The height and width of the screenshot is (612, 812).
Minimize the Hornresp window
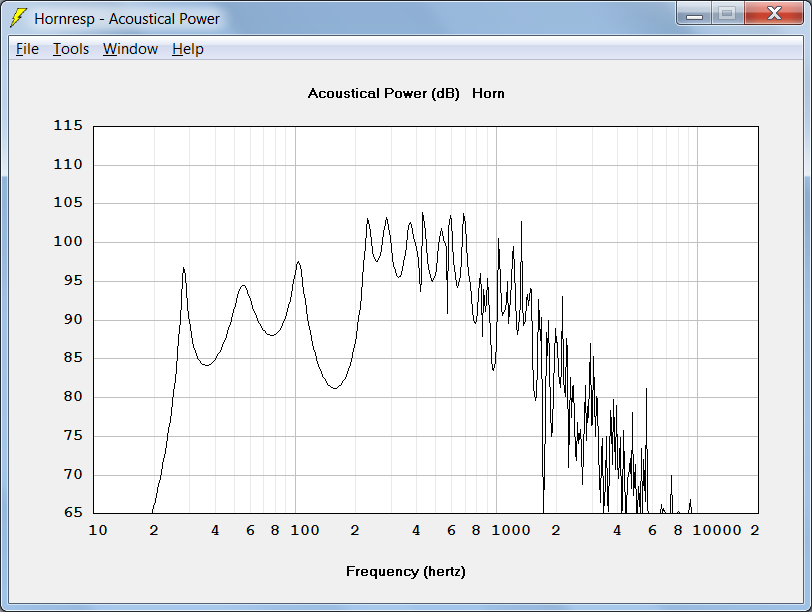(694, 13)
